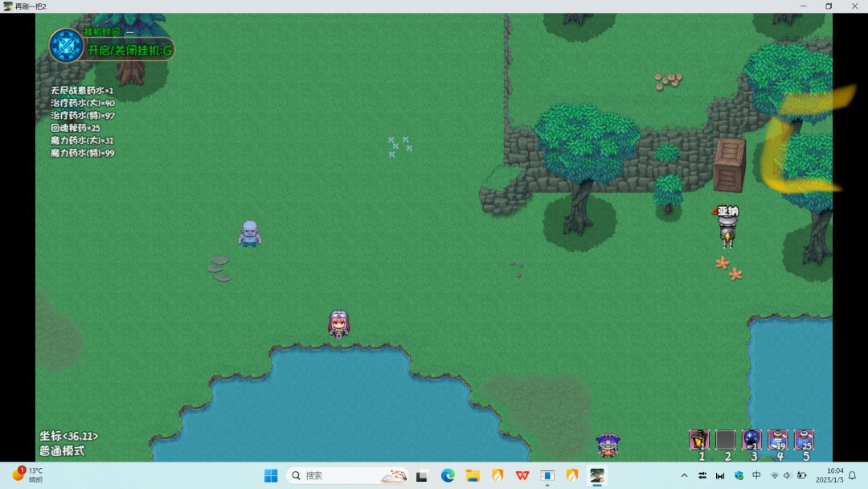Click the taskbar 搜索 search box
Image resolution: width=868 pixels, height=489 pixels.
pos(348,475)
